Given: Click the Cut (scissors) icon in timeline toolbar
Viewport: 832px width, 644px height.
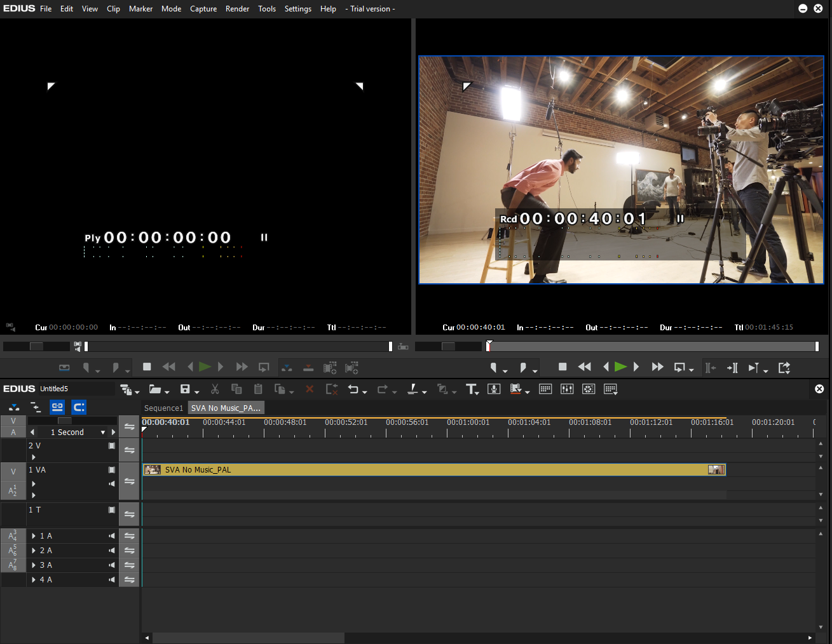Looking at the screenshot, I should pyautogui.click(x=215, y=389).
